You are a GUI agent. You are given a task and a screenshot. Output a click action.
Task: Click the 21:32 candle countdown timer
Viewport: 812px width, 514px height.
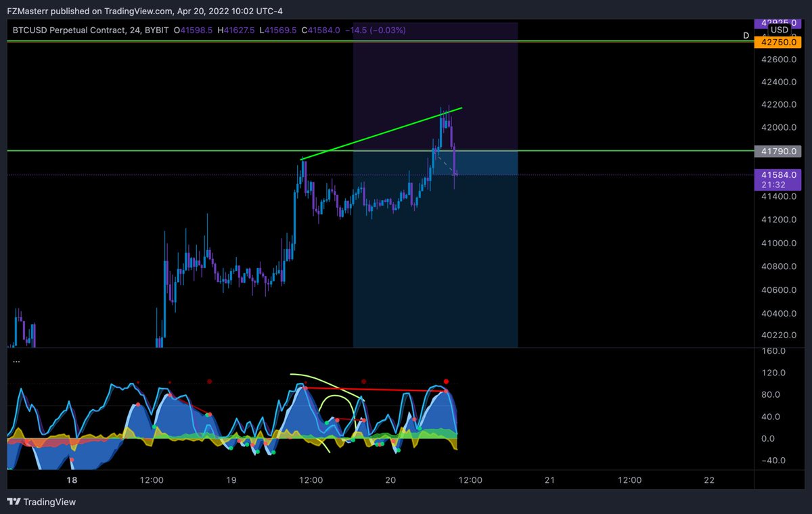pos(773,184)
